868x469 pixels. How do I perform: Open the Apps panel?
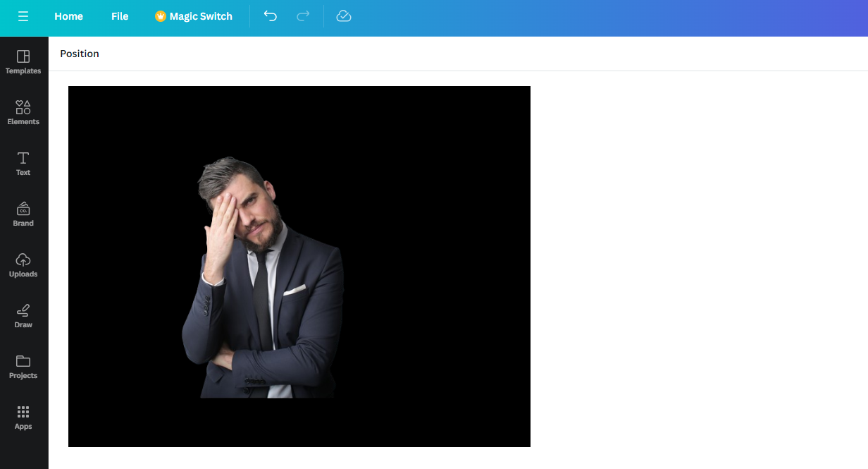click(x=23, y=418)
